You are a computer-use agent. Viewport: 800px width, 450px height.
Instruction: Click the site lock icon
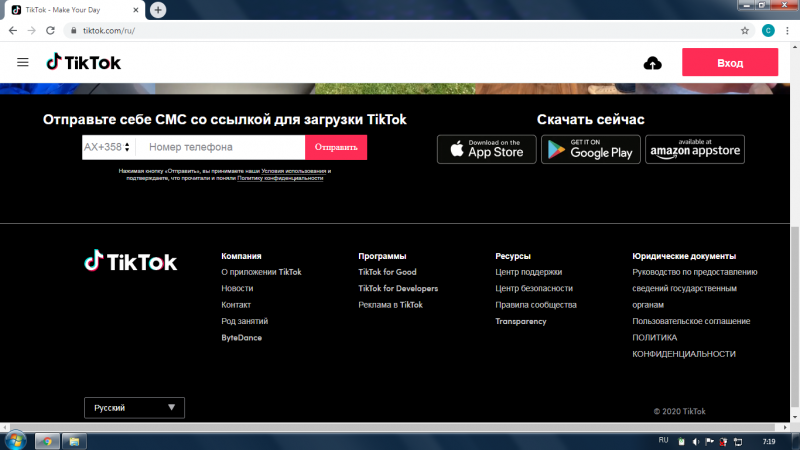73,31
